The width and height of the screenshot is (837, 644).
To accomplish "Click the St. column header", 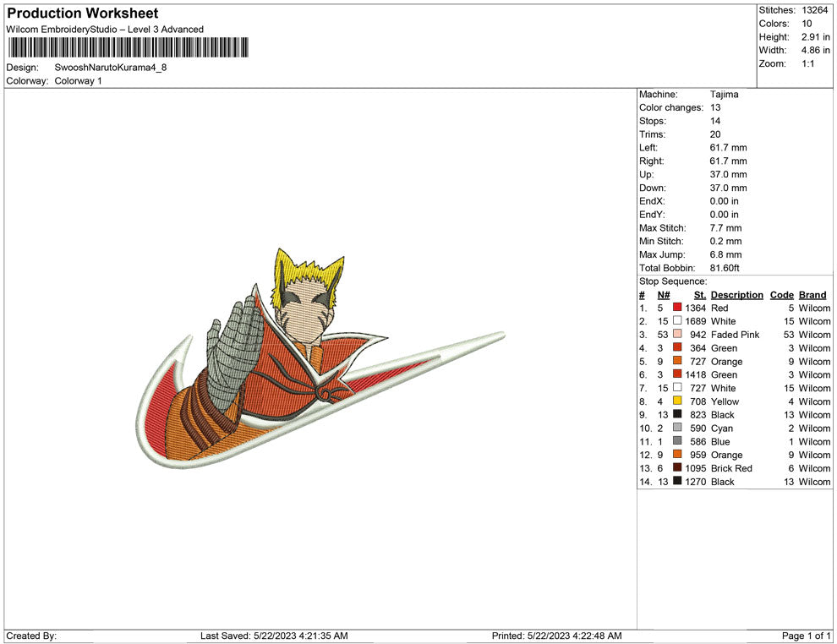I will (700, 294).
